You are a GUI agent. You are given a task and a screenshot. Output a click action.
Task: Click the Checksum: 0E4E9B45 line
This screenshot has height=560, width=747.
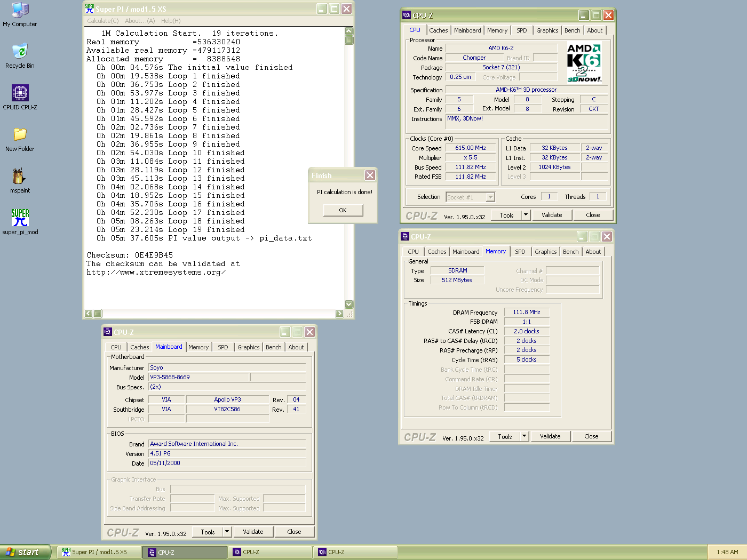[x=130, y=255]
